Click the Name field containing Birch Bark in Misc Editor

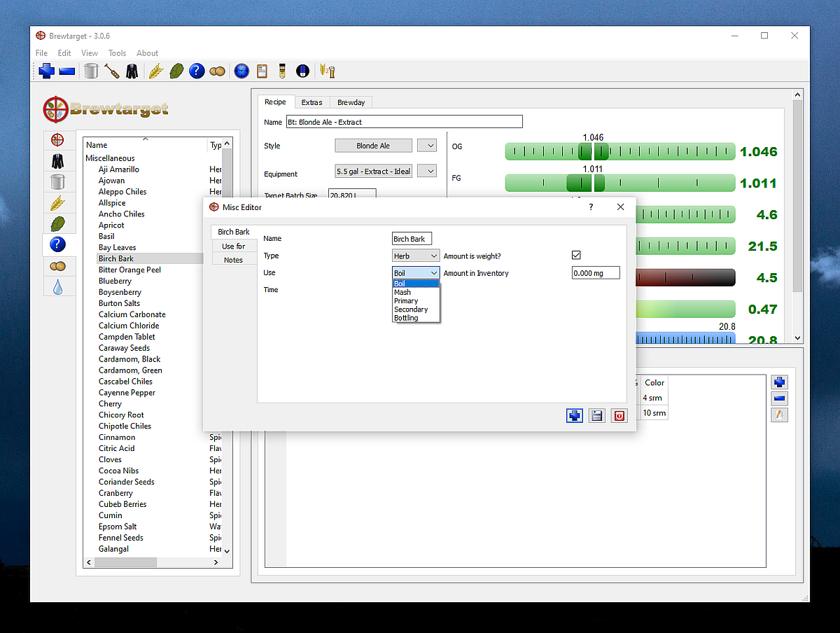pyautogui.click(x=412, y=239)
